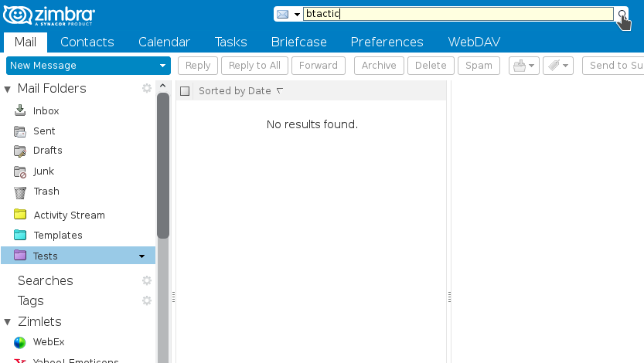Open the tag message toolbar icon
Viewport: 644px width, 363px height.
point(557,66)
